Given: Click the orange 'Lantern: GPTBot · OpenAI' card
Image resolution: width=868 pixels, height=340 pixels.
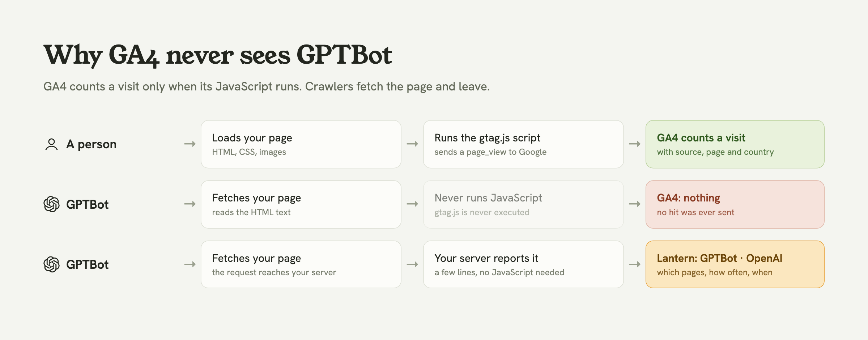Looking at the screenshot, I should click(x=735, y=264).
